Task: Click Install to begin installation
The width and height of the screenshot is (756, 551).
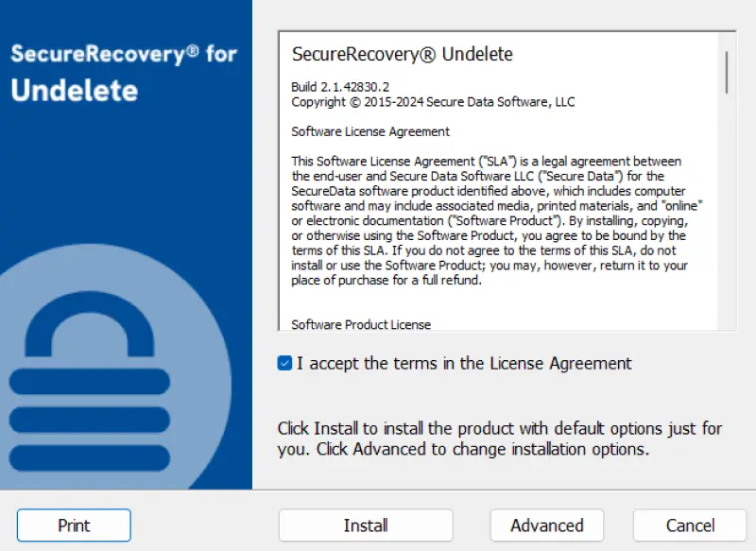Action: (x=366, y=525)
